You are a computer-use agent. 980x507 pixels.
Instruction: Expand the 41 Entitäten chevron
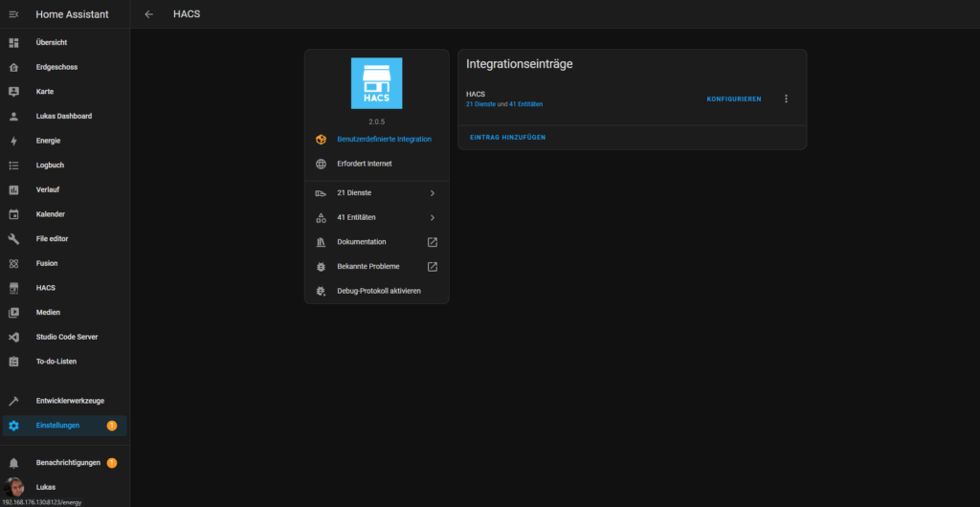[432, 218]
